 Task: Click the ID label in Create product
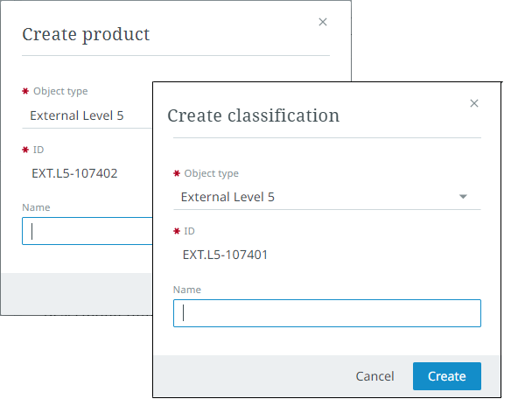click(38, 150)
